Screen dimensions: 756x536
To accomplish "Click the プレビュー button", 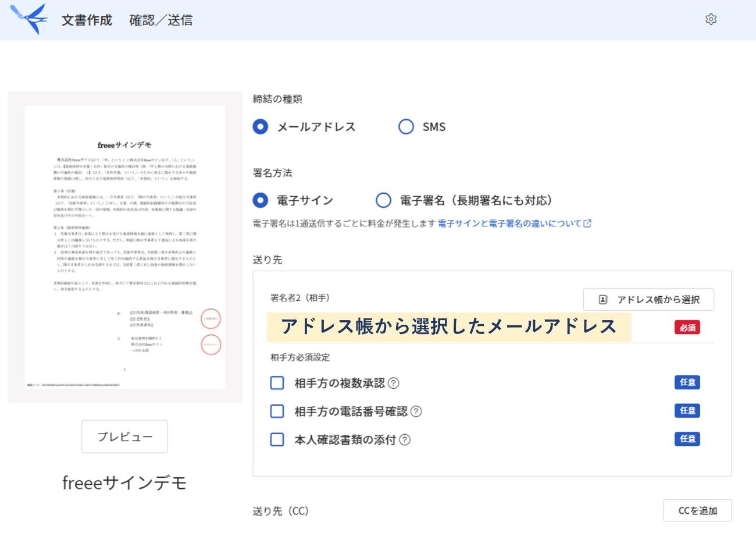I will (x=124, y=436).
